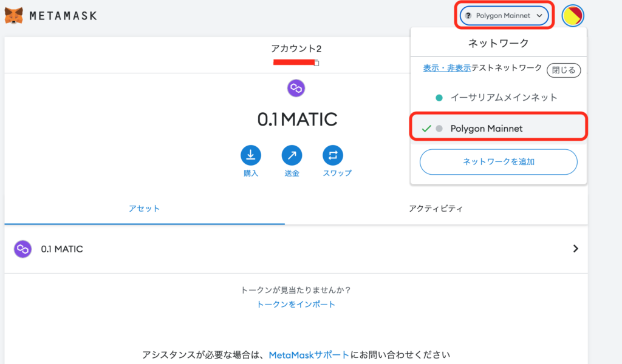Click the copy address icon under アカウント2
The width and height of the screenshot is (622, 364).
(x=316, y=62)
